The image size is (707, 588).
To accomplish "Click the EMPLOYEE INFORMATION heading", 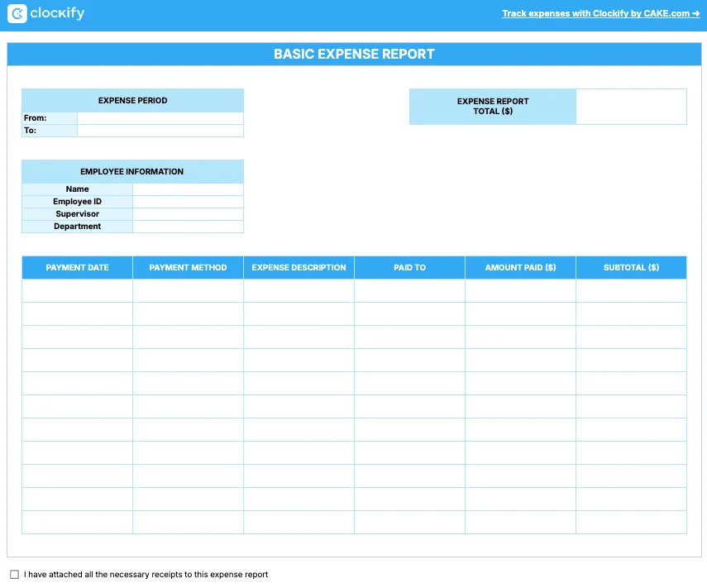I will (x=131, y=172).
